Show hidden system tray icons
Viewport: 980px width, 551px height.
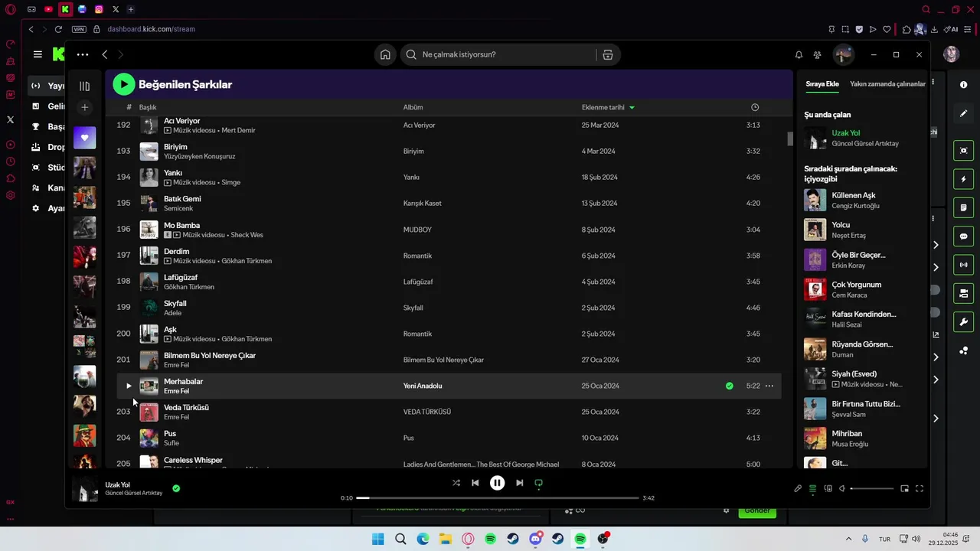coord(848,539)
